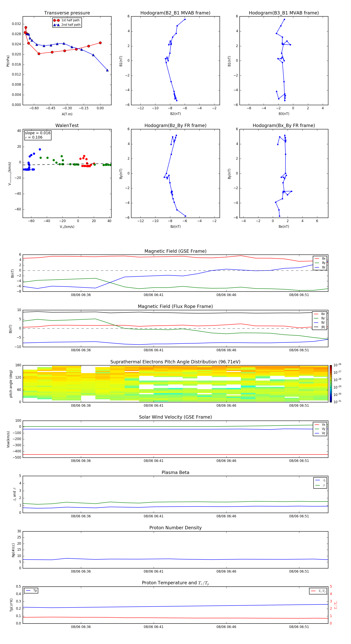
Task: Click the '10^-31' colorbar label
Action: click(x=337, y=402)
